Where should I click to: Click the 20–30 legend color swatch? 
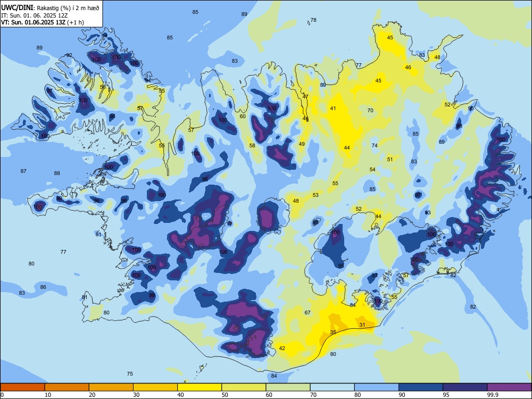[x=111, y=387]
